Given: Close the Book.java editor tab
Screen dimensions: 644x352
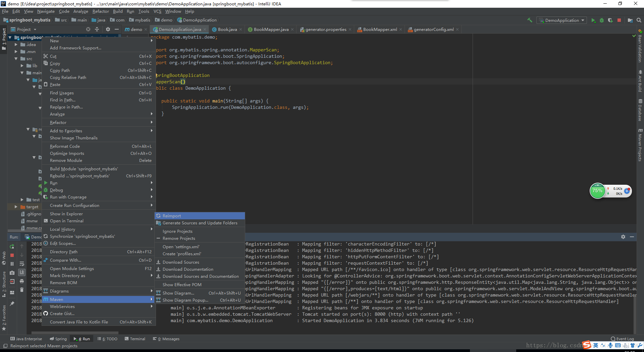Looking at the screenshot, I should [240, 30].
